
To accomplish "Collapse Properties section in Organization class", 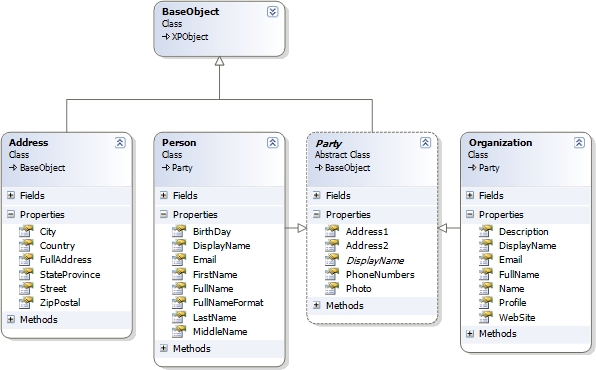I will coord(470,214).
